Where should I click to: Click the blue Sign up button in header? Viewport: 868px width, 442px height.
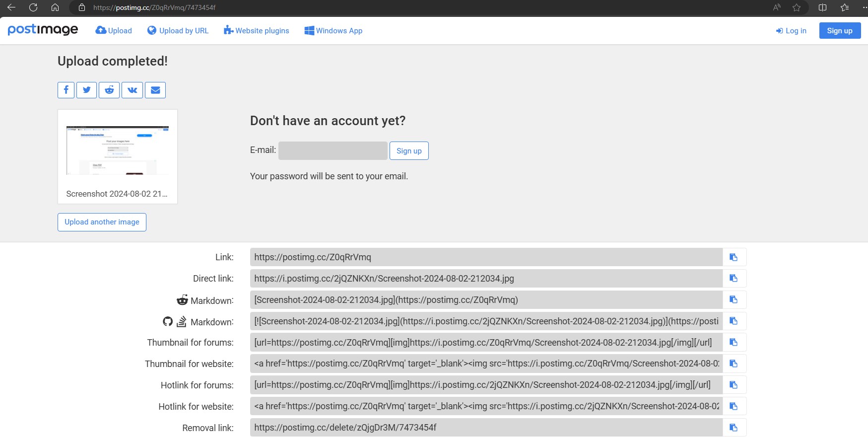tap(840, 31)
